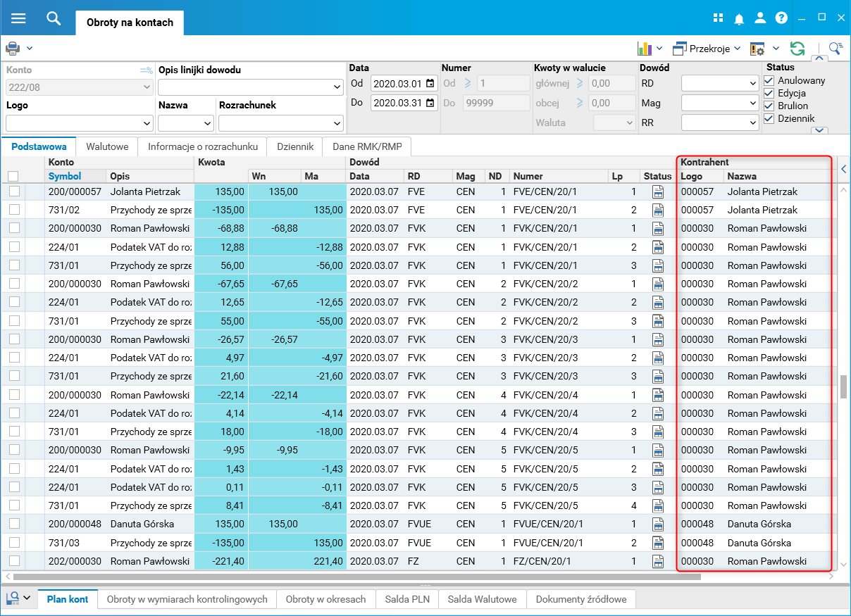
Task: Open the hamburger main menu
Action: click(x=18, y=18)
